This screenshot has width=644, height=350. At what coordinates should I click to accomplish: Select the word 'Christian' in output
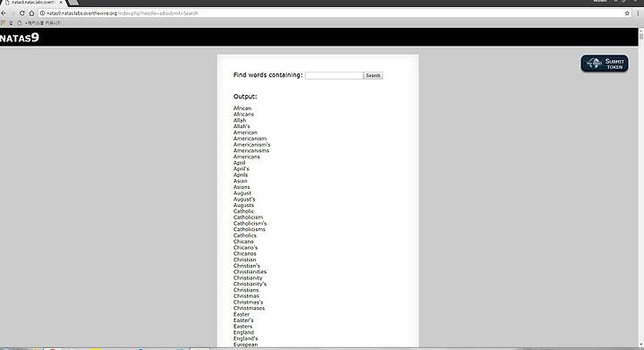coord(245,260)
